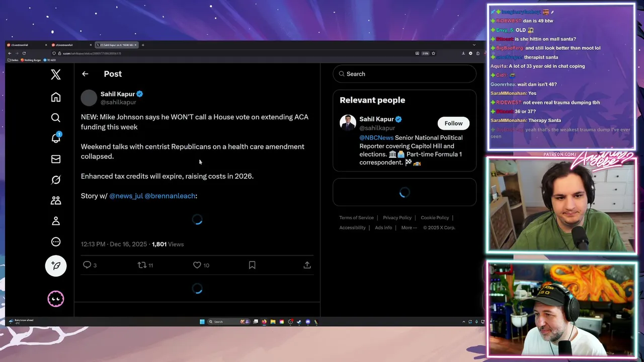Screen dimensions: 644x362
Task: Open the Dailies bookmarks folder
Action: [13, 60]
